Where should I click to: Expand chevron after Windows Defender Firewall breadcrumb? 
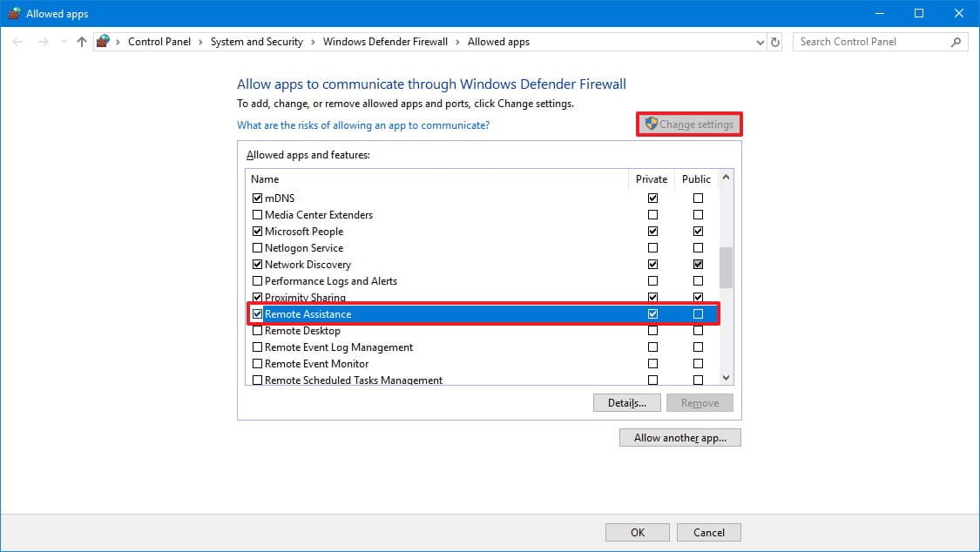pos(457,42)
